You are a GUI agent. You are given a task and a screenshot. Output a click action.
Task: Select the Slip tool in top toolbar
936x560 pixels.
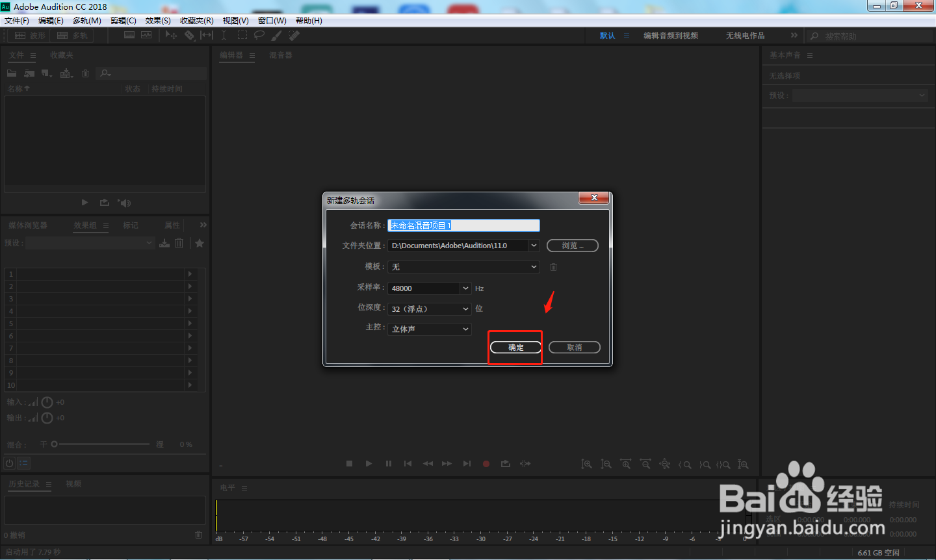click(207, 35)
